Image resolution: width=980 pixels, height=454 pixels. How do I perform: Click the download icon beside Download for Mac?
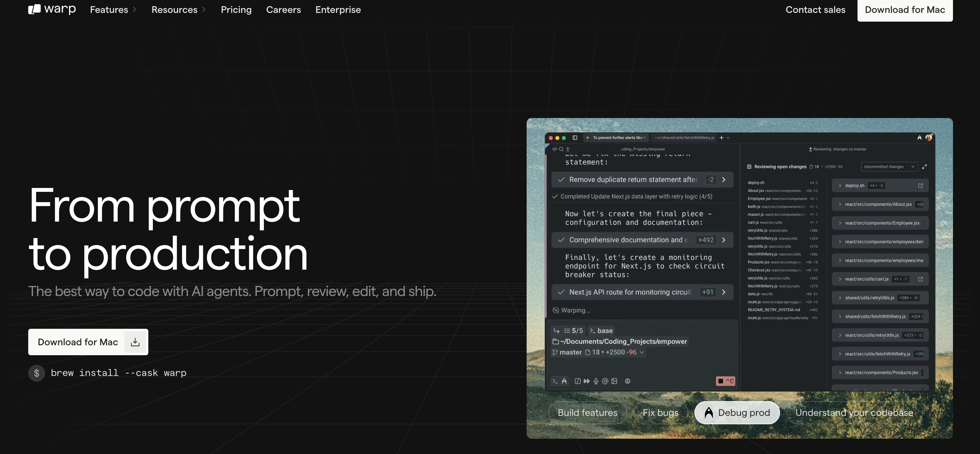pos(135,342)
